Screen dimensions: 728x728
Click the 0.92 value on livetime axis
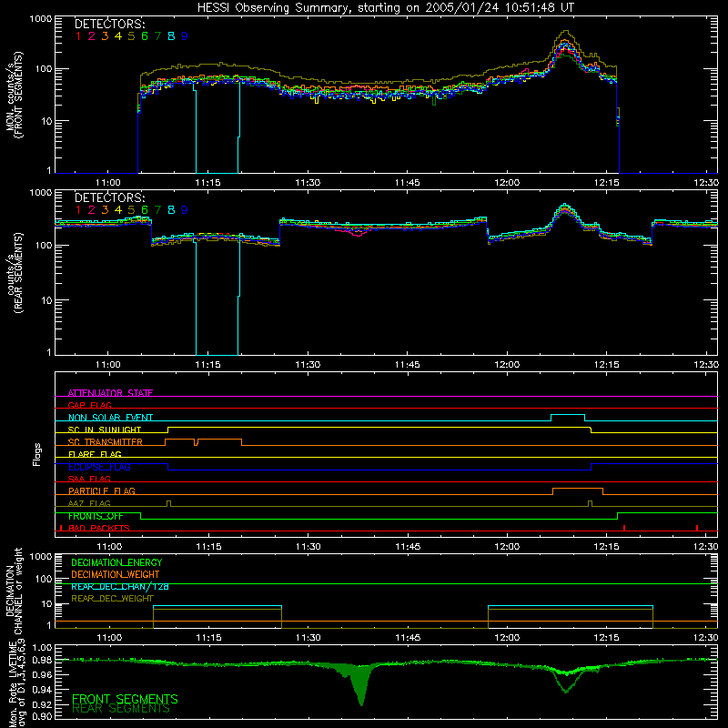coord(42,704)
